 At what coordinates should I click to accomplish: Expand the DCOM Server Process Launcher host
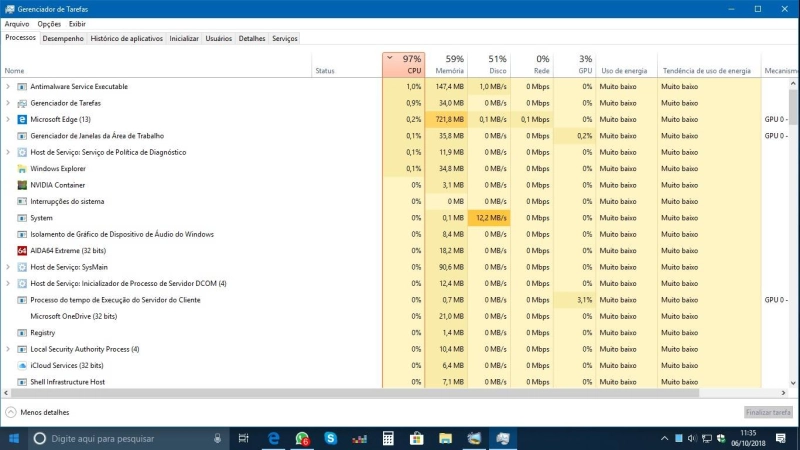[x=8, y=283]
